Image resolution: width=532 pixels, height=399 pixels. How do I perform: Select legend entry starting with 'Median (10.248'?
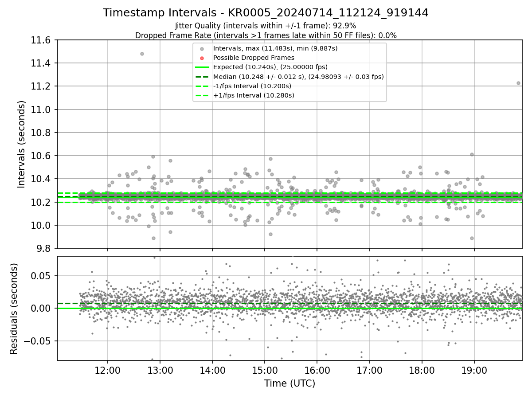(298, 77)
